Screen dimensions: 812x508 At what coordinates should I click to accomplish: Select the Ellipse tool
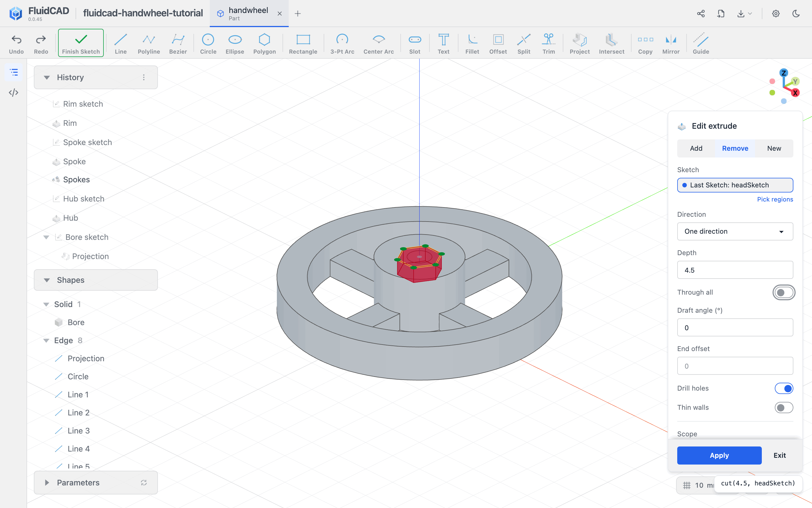tap(235, 44)
